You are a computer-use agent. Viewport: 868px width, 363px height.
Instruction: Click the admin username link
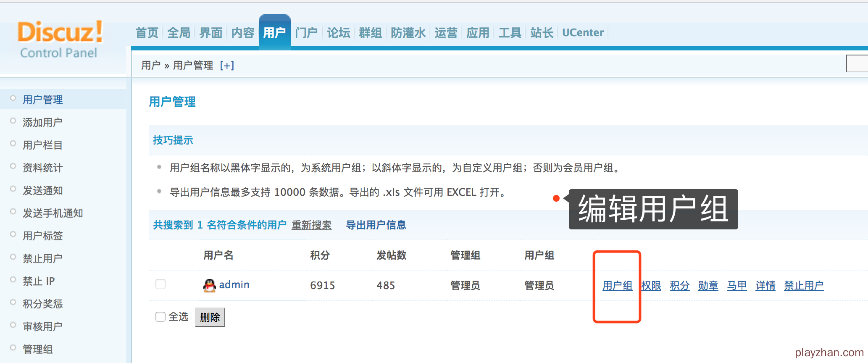234,285
